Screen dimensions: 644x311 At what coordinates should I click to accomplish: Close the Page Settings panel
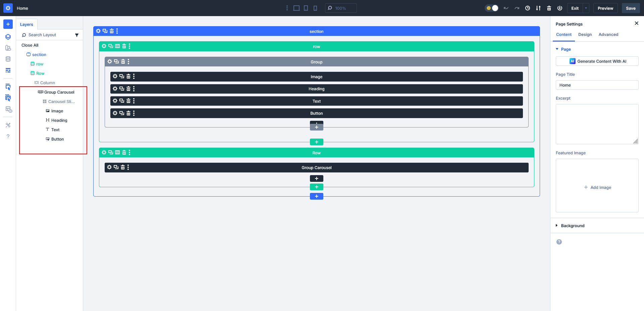coord(636,23)
